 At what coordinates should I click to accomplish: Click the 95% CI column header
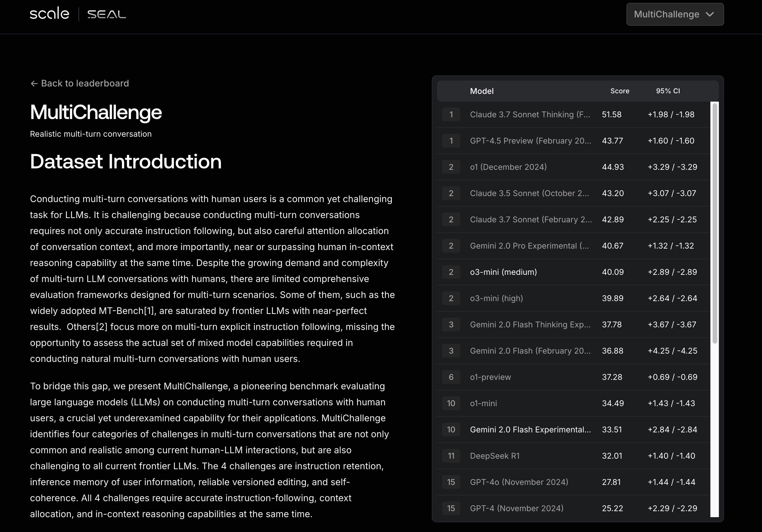pyautogui.click(x=668, y=91)
